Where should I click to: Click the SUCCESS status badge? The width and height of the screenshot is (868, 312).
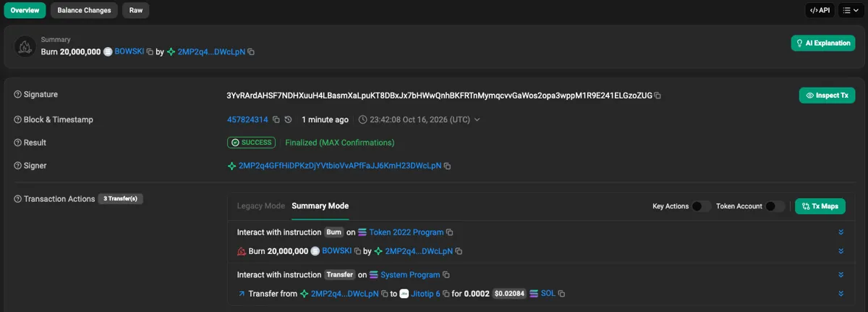pyautogui.click(x=251, y=143)
